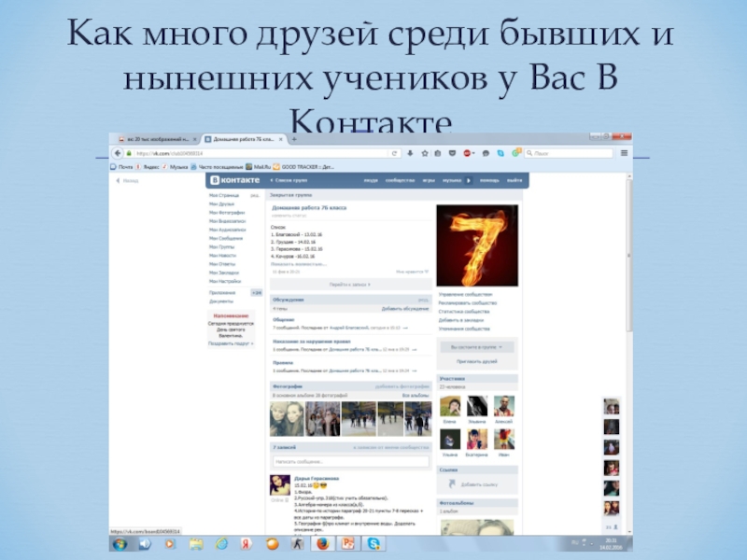Click the red Adblock icon

point(468,153)
